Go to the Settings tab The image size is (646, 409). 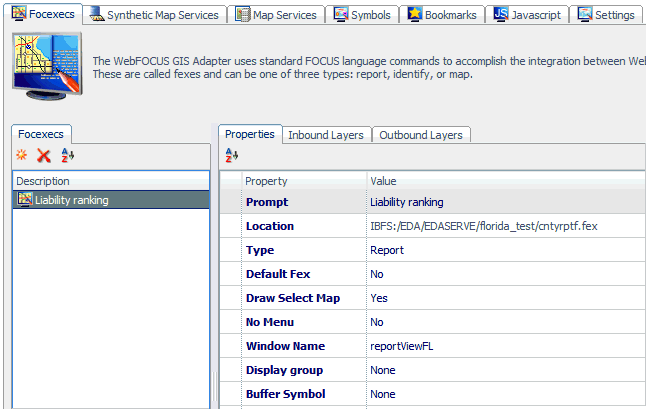pyautogui.click(x=606, y=15)
